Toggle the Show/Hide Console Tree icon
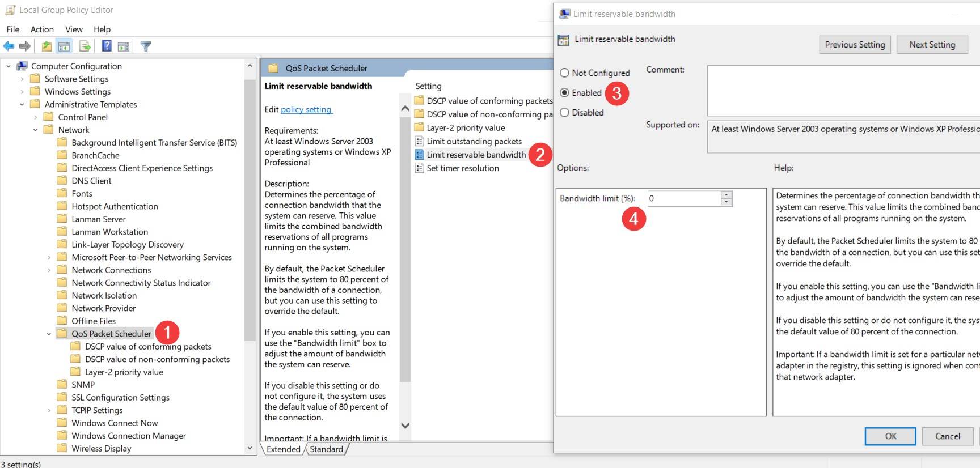Image resolution: width=980 pixels, height=468 pixels. pyautogui.click(x=64, y=46)
